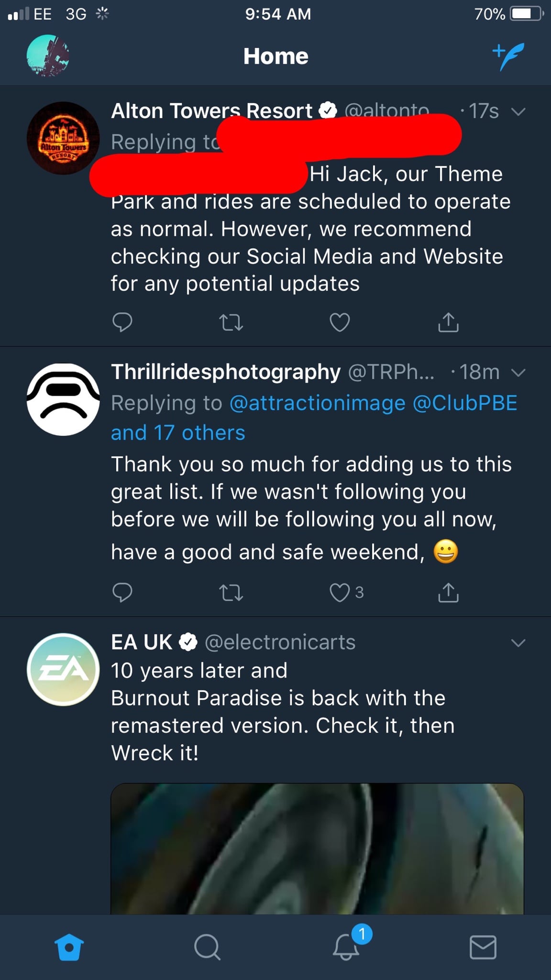Tap the compose new tweet feather icon
Image resolution: width=551 pixels, height=980 pixels.
pos(509,56)
